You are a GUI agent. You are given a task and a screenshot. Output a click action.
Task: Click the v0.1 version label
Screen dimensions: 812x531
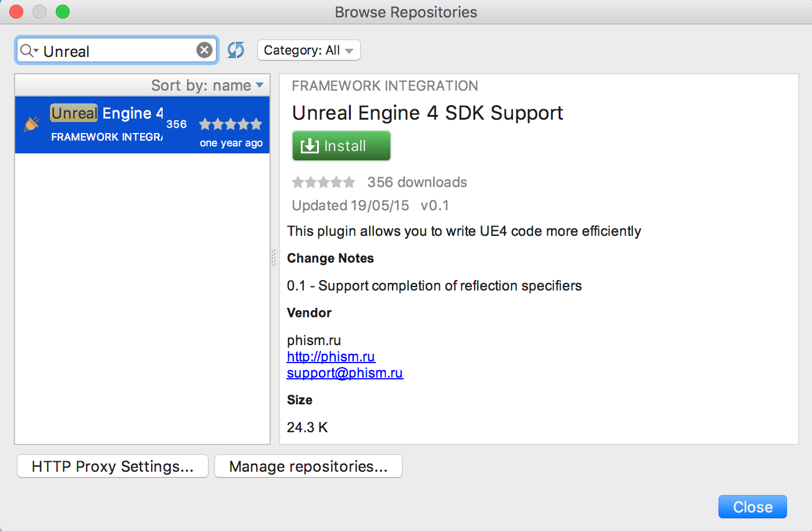[434, 206]
